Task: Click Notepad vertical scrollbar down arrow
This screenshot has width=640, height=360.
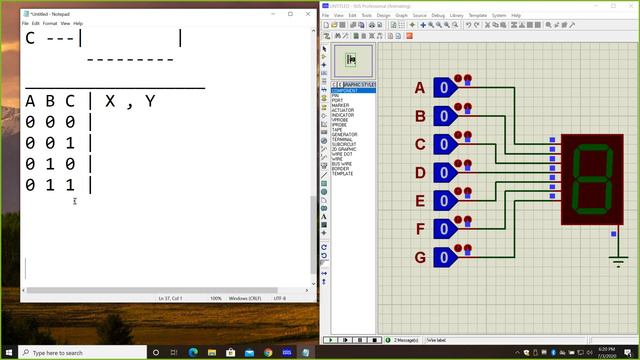Action: coord(313,284)
